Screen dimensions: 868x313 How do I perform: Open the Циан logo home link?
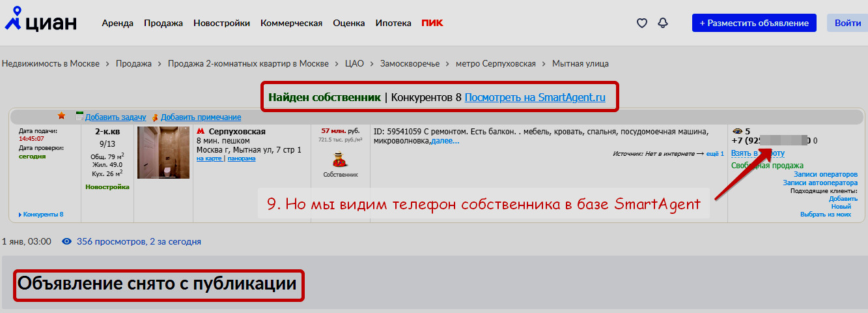pos(40,20)
